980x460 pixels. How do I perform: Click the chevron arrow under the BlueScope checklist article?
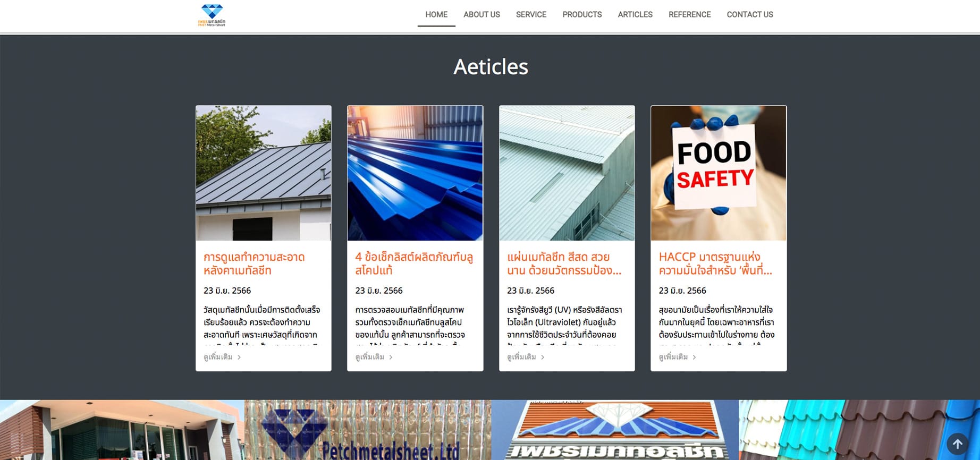pos(391,357)
